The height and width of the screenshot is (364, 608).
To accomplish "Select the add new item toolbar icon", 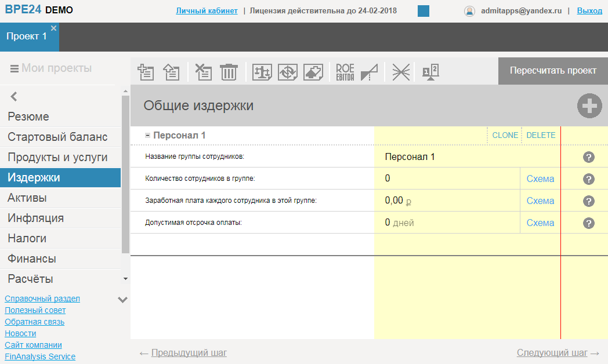I will point(146,72).
